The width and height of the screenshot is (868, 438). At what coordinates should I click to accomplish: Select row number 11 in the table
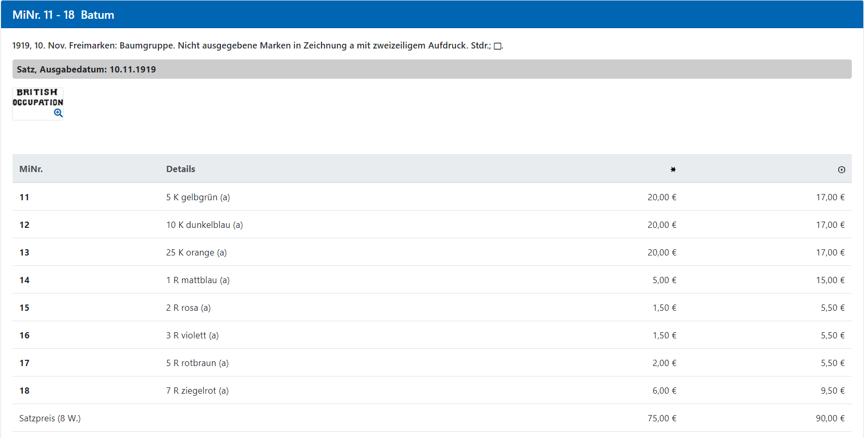24,197
